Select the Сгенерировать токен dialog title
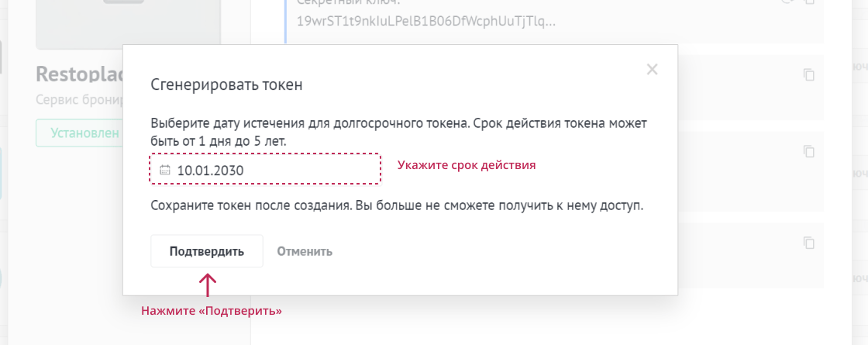This screenshot has width=868, height=345. tap(227, 85)
